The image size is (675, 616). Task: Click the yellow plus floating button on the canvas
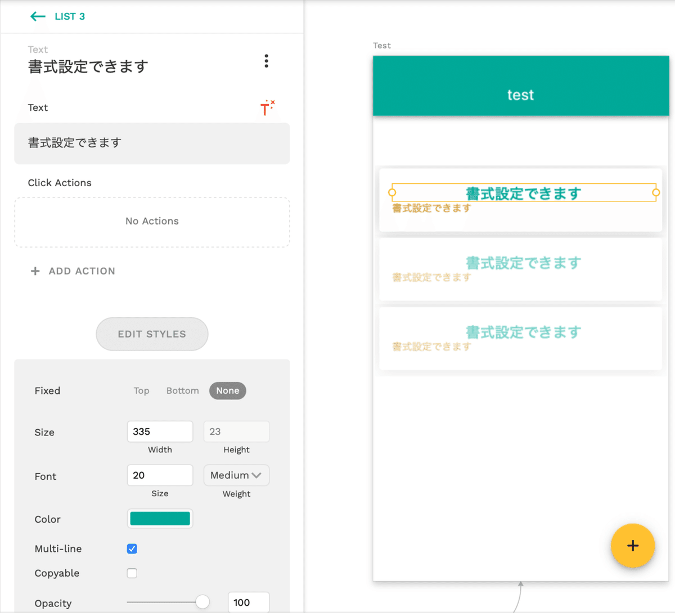(x=633, y=546)
